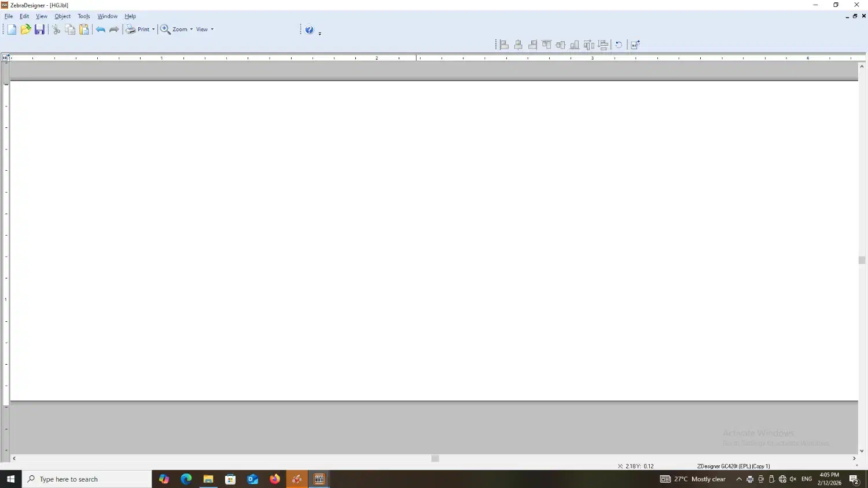868x488 pixels.
Task: Open the Tools menu
Action: click(x=84, y=16)
